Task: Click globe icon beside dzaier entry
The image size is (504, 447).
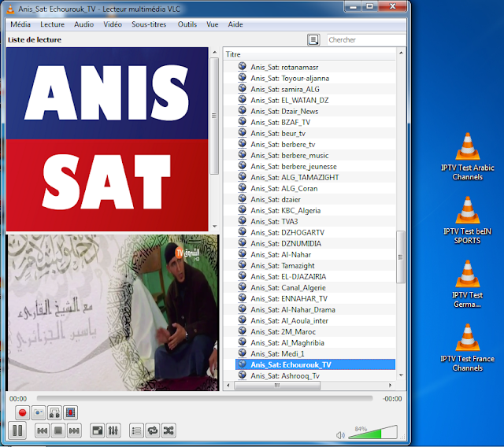Action: pyautogui.click(x=242, y=198)
